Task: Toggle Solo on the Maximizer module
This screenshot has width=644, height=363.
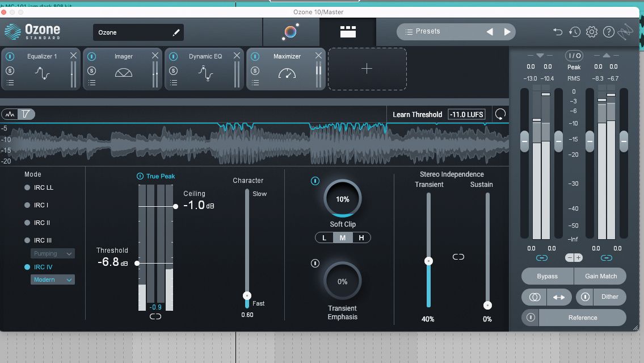Action: (x=255, y=69)
